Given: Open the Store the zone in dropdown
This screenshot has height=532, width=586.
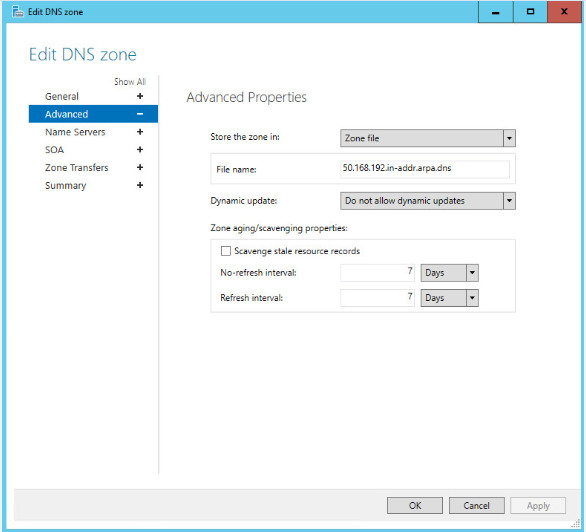Looking at the screenshot, I should (x=428, y=138).
